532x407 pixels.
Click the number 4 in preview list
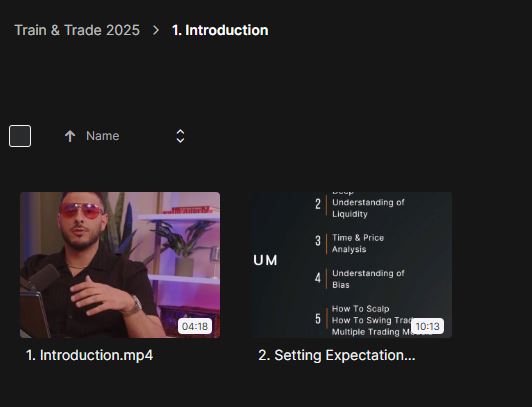[318, 278]
